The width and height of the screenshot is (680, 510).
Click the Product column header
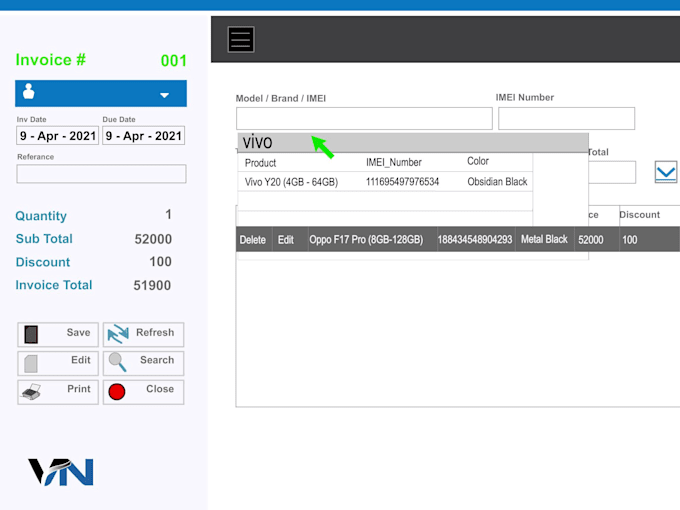tap(260, 163)
